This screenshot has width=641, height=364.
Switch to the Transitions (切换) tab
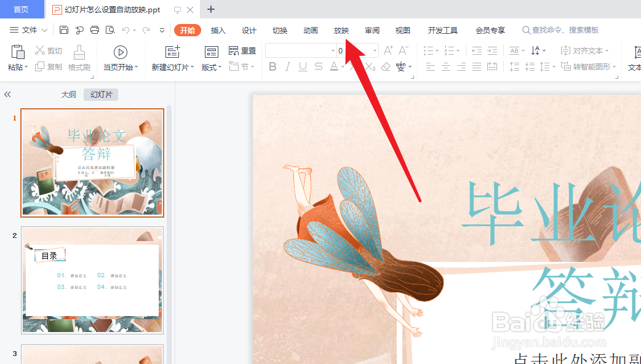point(280,30)
